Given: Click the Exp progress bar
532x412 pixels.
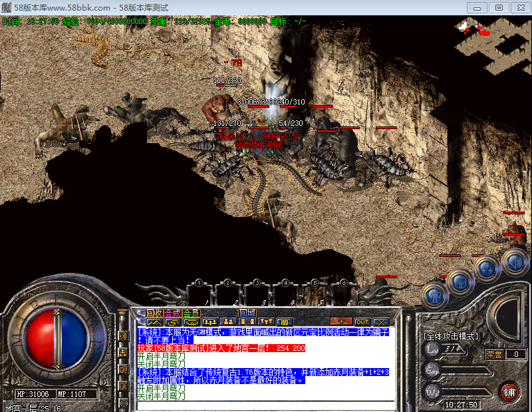Looking at the screenshot, I should click(467, 371).
